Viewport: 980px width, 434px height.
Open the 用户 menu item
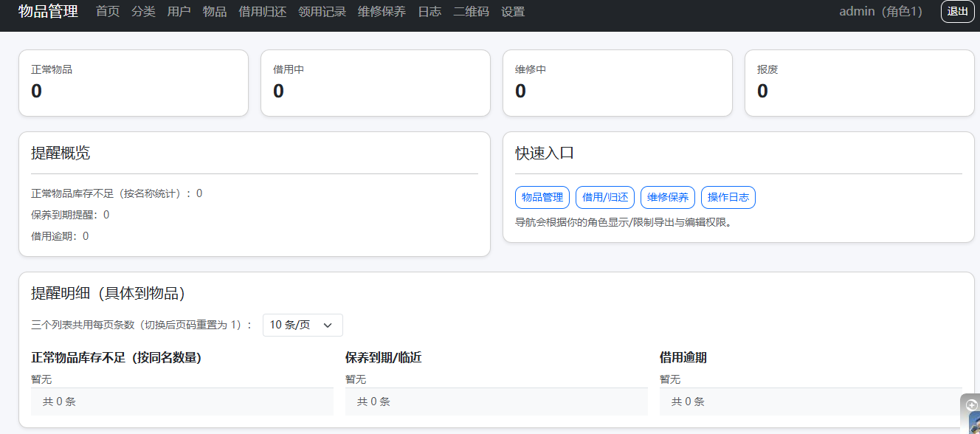(179, 12)
